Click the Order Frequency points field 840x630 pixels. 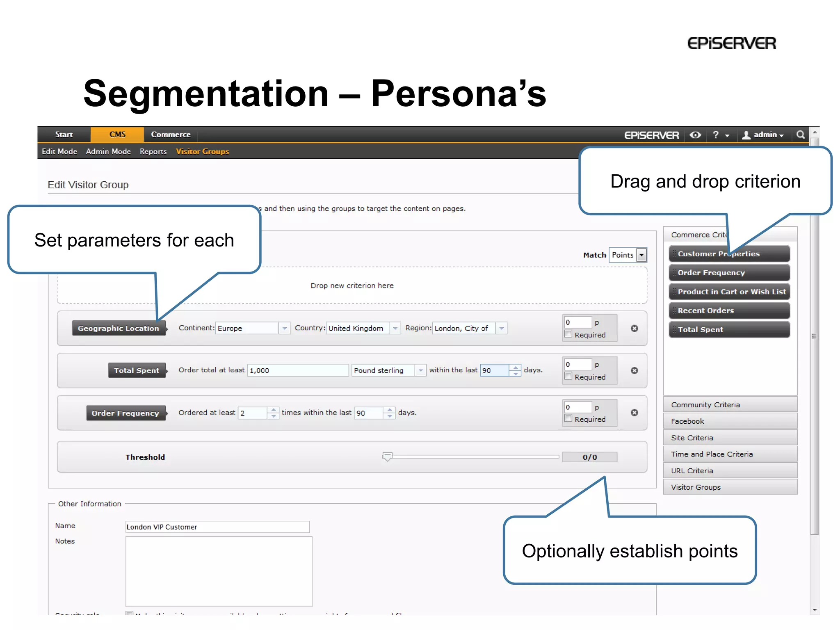pyautogui.click(x=578, y=407)
